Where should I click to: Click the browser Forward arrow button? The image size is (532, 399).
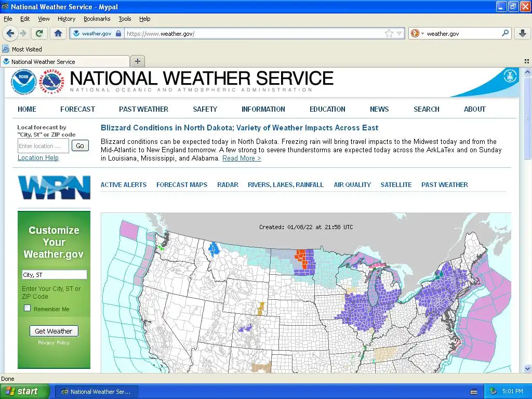[23, 33]
